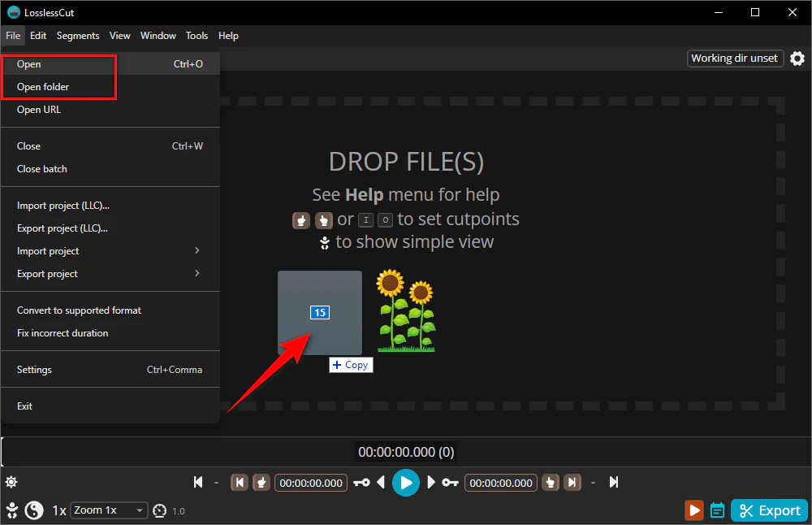
Task: Select Close batch
Action: click(x=110, y=169)
